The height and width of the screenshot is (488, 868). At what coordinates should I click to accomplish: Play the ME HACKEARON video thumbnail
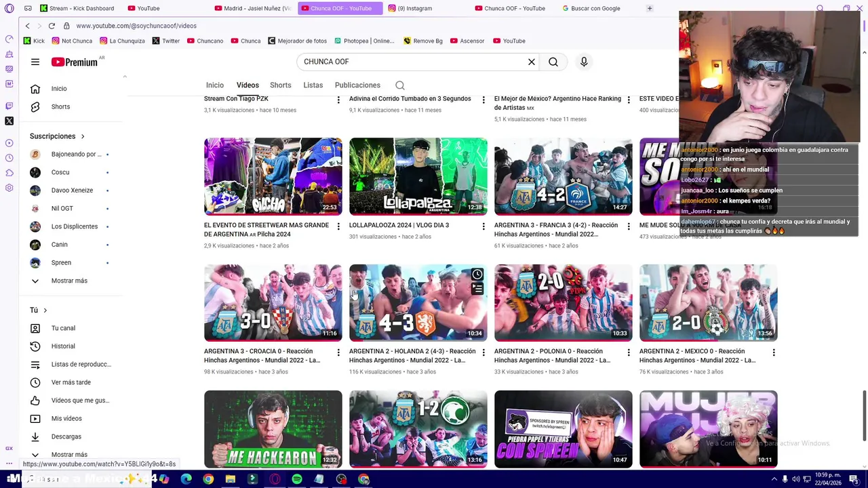point(273,429)
